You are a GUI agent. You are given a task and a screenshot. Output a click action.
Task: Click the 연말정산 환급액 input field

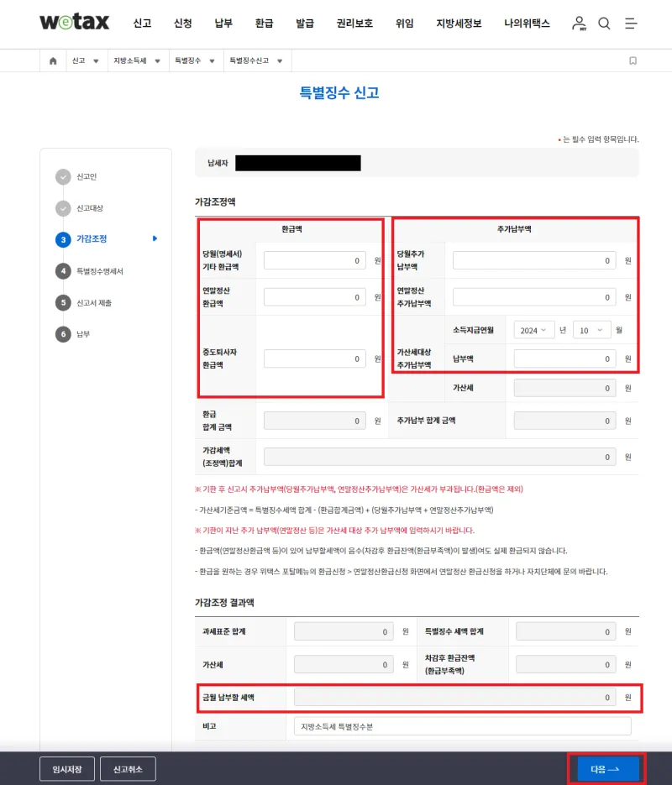click(315, 297)
